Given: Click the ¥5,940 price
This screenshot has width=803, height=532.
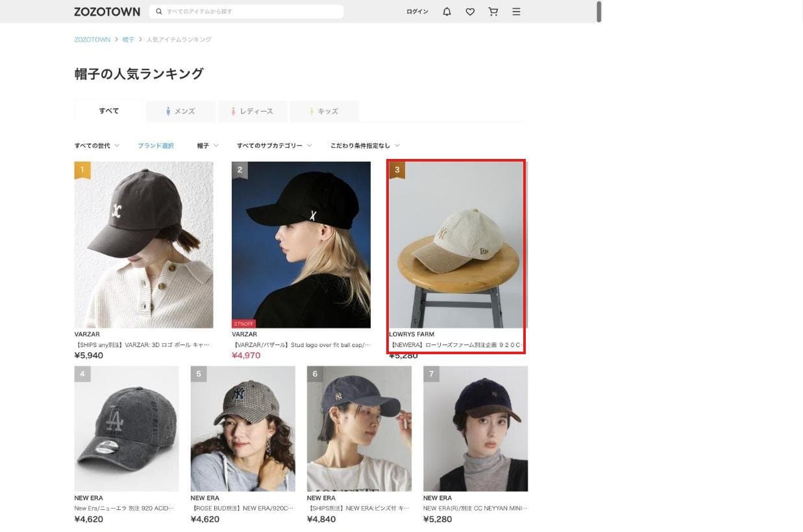Looking at the screenshot, I should click(89, 356).
